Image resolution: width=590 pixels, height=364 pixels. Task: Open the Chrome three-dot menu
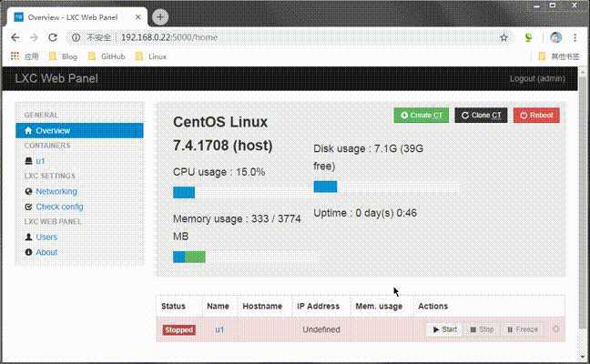[x=575, y=37]
